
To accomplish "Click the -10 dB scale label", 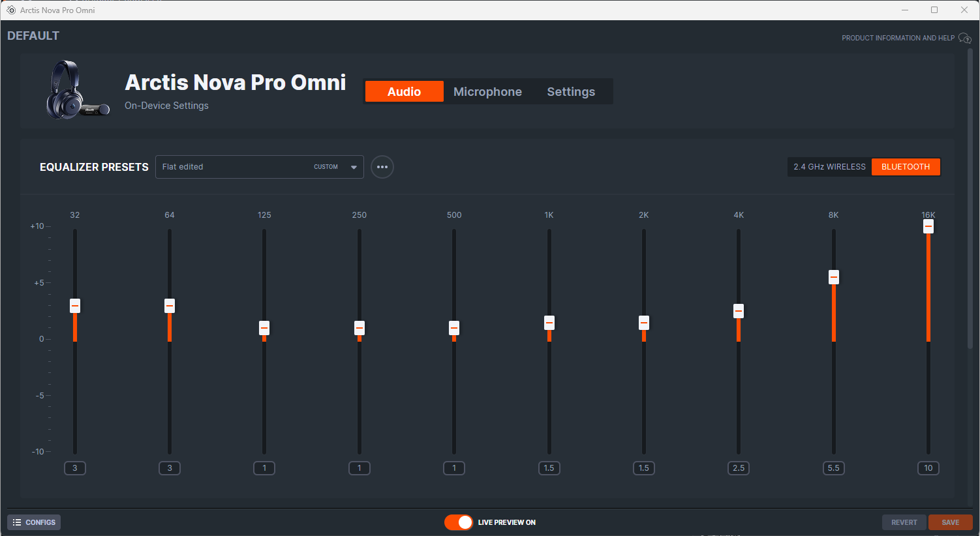I will tap(38, 452).
